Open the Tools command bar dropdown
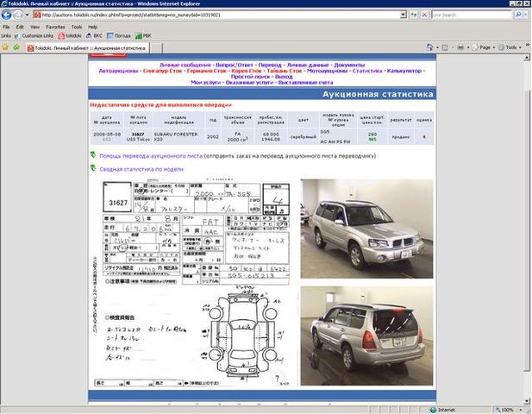The height and width of the screenshot is (414, 532). (510, 47)
